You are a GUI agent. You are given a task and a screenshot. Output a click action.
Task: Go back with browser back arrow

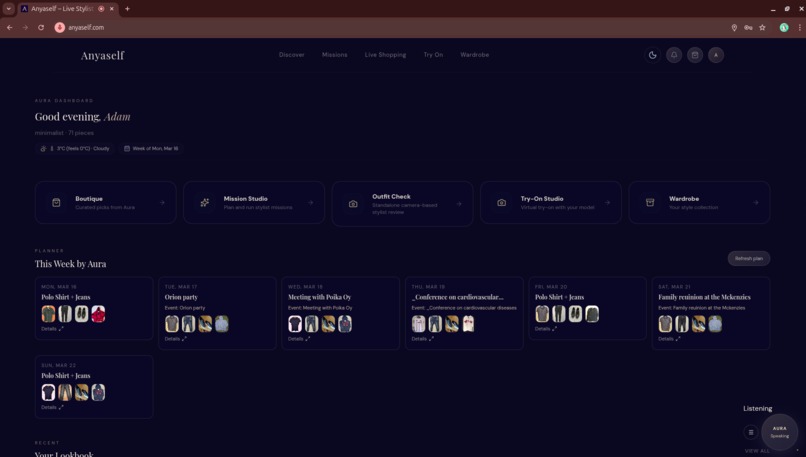point(10,28)
